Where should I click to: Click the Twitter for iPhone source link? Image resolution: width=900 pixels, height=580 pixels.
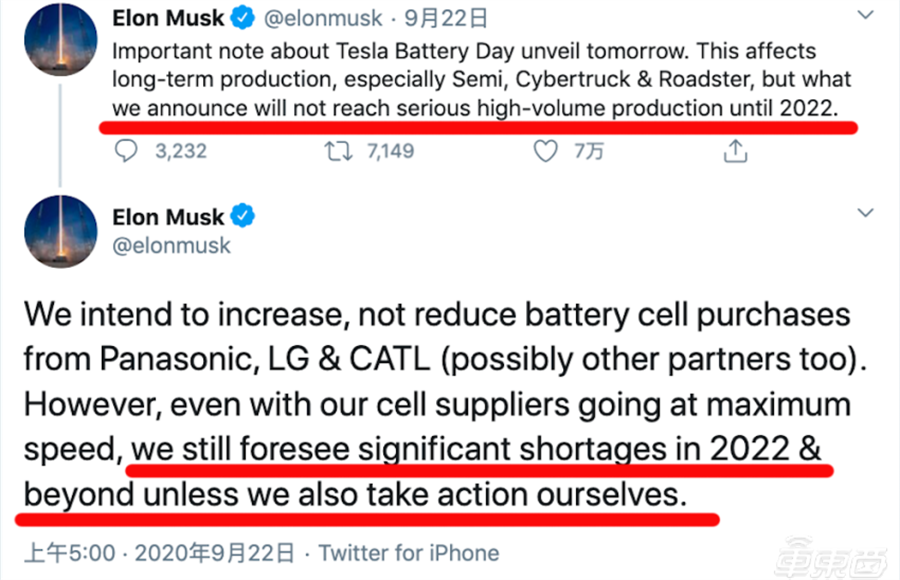pyautogui.click(x=409, y=554)
